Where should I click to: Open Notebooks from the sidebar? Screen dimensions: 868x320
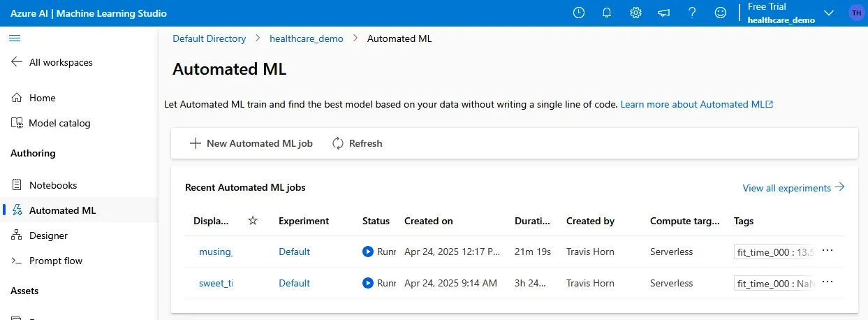pos(53,185)
